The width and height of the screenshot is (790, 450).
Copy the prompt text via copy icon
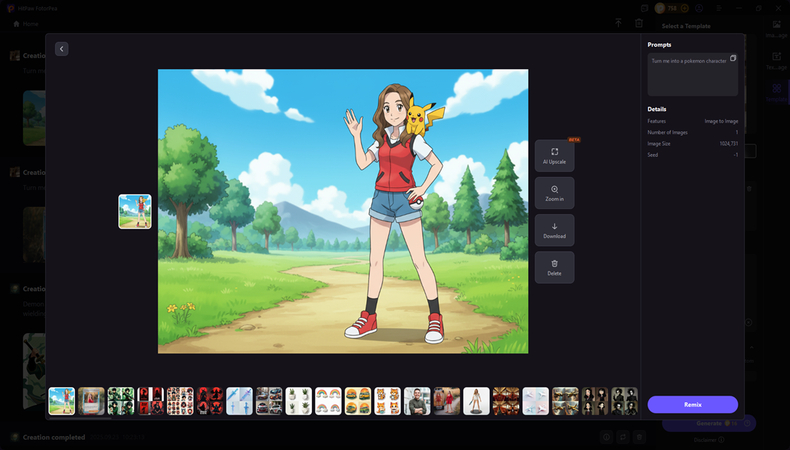point(733,58)
